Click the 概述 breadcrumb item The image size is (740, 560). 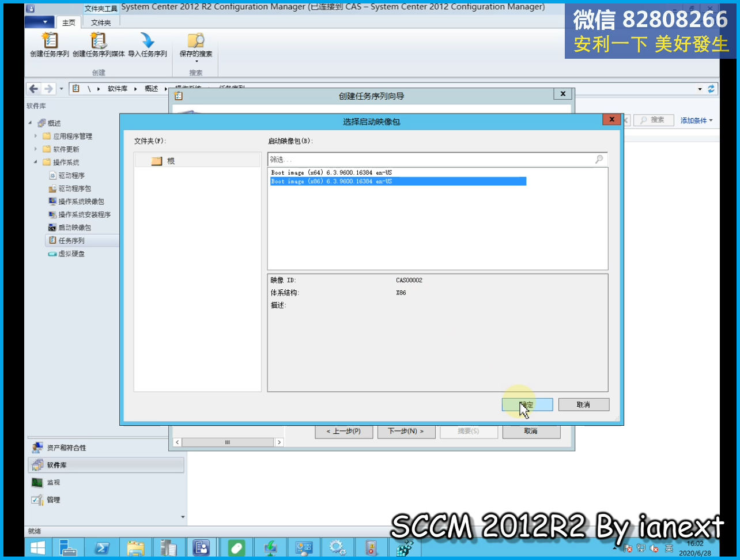[151, 89]
